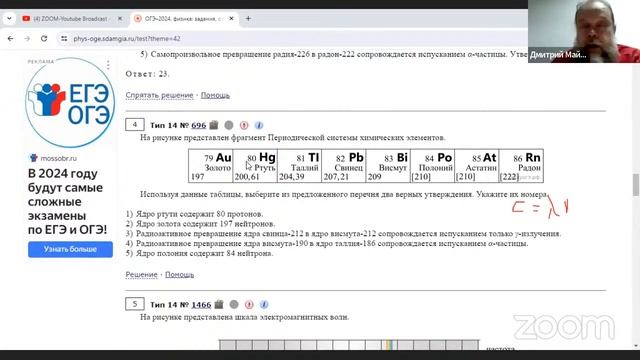Reload the current page
Screen dimensions: 640x360
(44, 39)
